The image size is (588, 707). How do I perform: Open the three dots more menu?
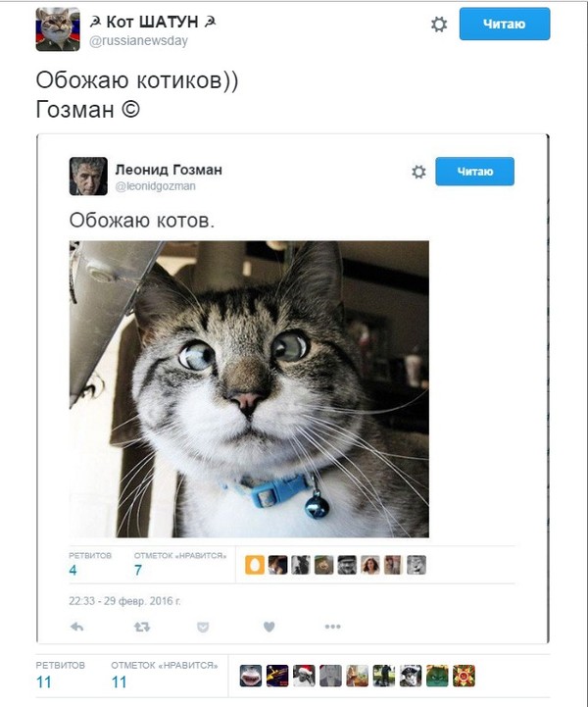pyautogui.click(x=332, y=627)
